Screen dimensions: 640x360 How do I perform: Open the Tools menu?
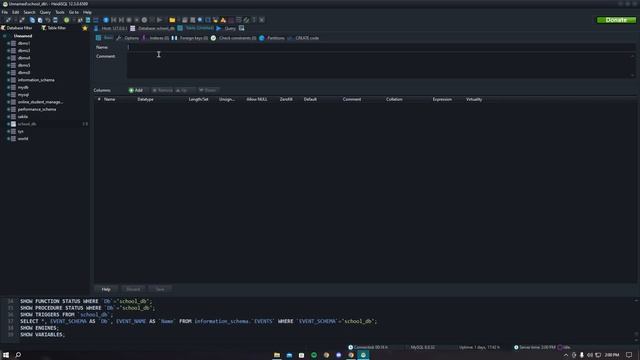60,12
